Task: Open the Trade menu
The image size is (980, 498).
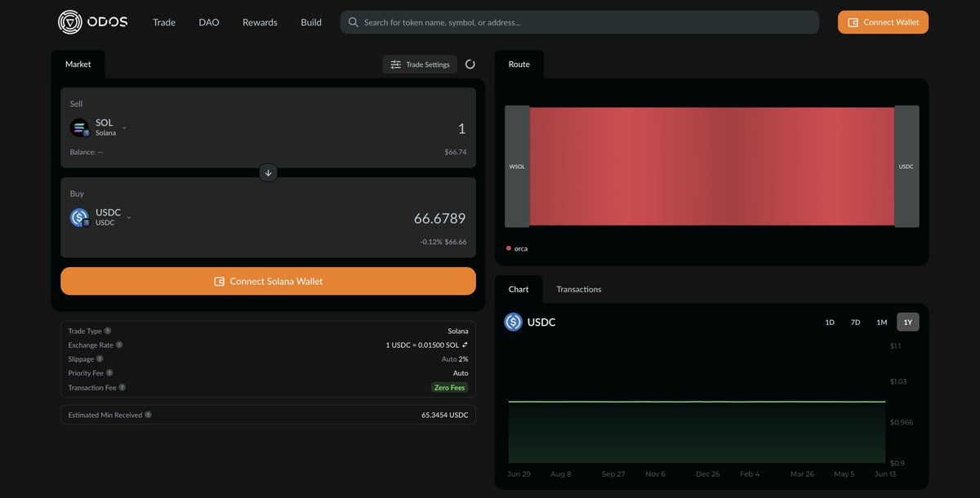Action: [164, 22]
